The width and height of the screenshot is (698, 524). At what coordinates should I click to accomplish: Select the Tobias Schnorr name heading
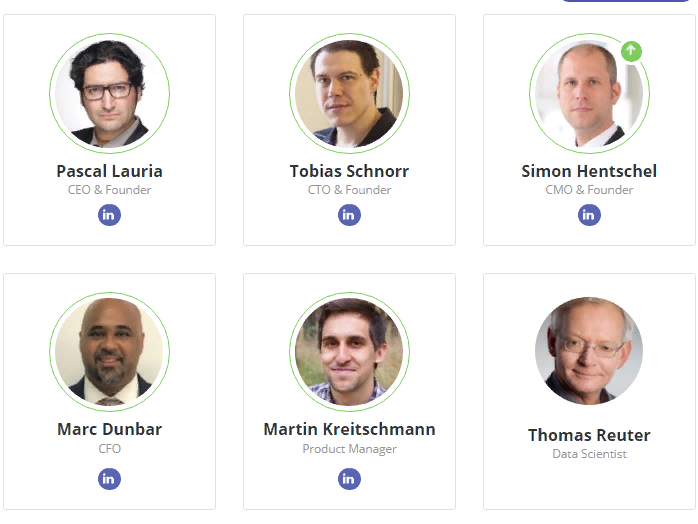[349, 171]
